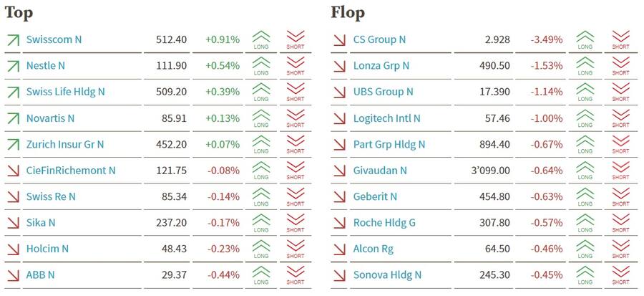Click the LONG icon for CS Group N
The width and height of the screenshot is (644, 296).
[x=585, y=39]
